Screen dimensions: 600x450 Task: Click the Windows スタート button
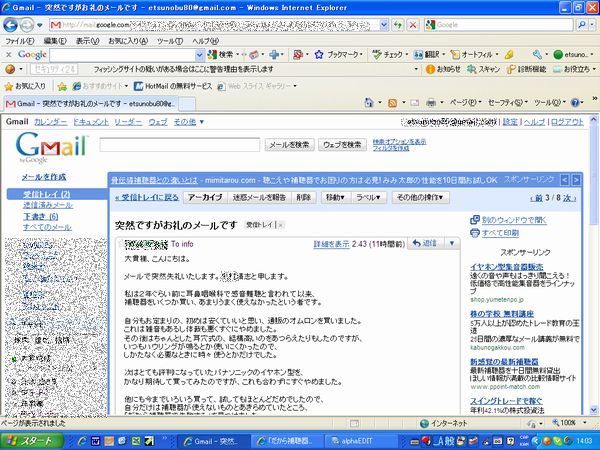point(32,441)
